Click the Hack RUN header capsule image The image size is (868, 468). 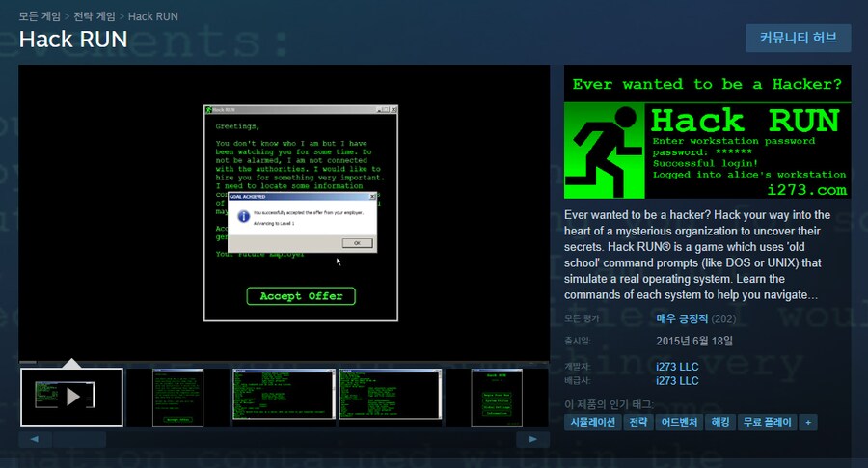(708, 132)
